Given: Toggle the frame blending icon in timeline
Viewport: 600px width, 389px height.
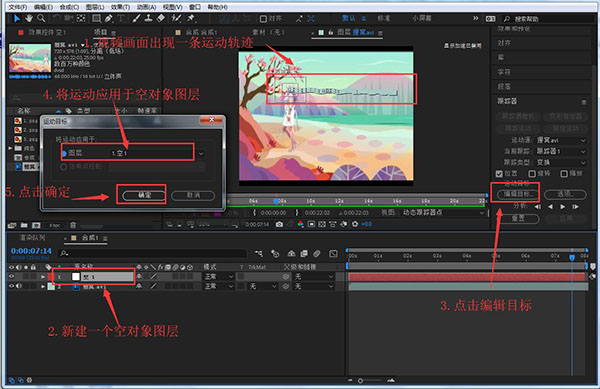Looking at the screenshot, I should click(304, 254).
